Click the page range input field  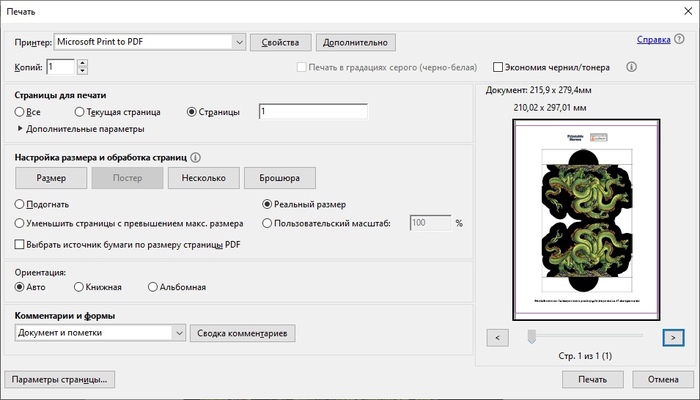point(312,112)
